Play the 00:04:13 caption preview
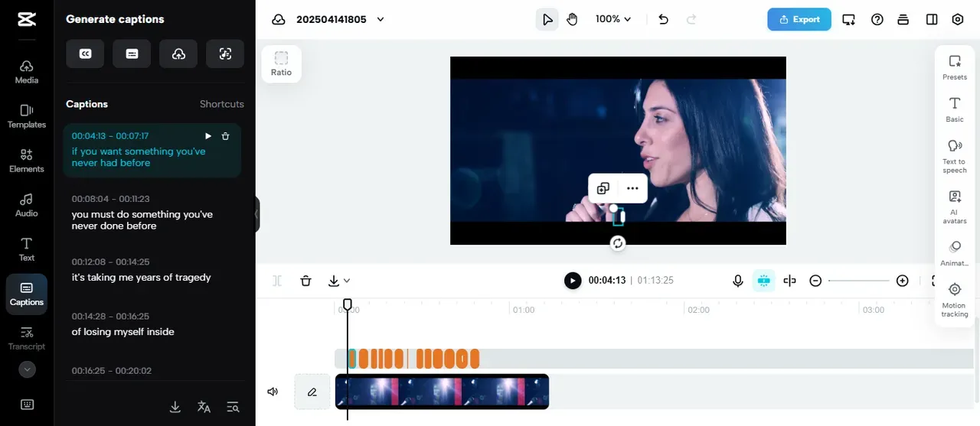 tap(207, 136)
